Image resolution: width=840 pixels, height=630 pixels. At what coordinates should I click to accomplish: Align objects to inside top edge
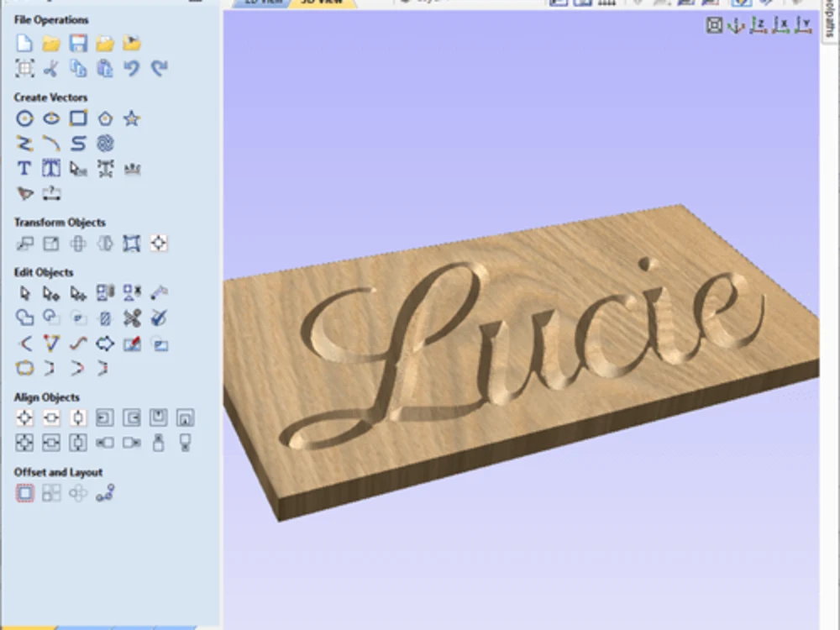tap(159, 417)
